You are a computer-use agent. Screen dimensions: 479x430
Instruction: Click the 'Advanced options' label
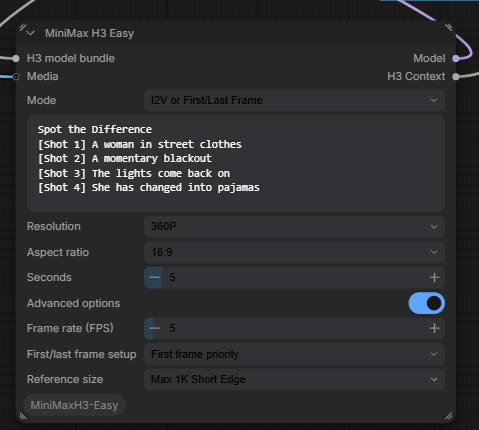coord(73,303)
